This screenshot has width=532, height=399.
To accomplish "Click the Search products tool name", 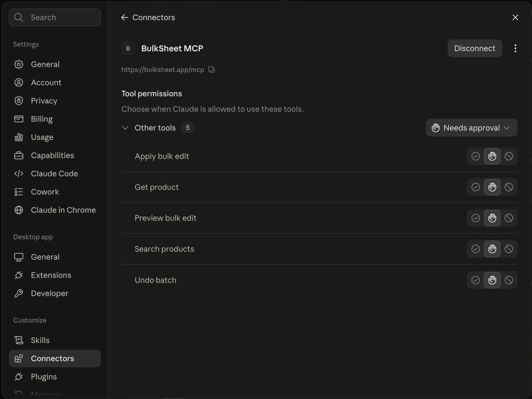I will tap(164, 249).
